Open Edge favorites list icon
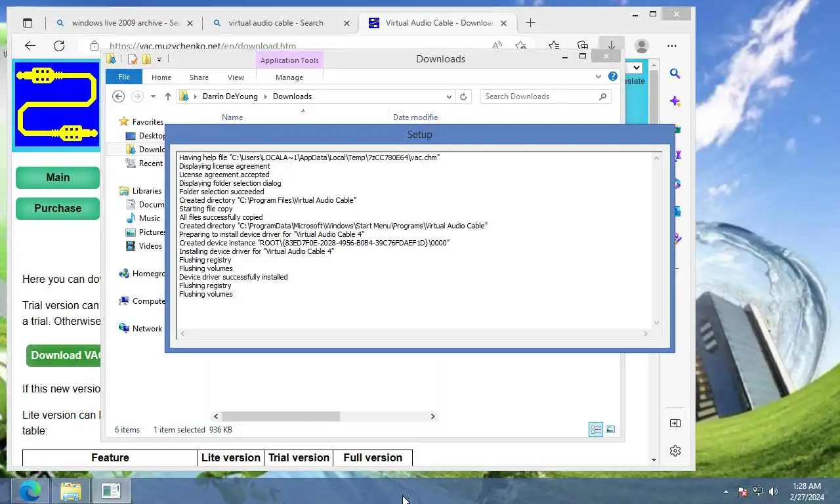This screenshot has width=840, height=504. click(x=554, y=46)
